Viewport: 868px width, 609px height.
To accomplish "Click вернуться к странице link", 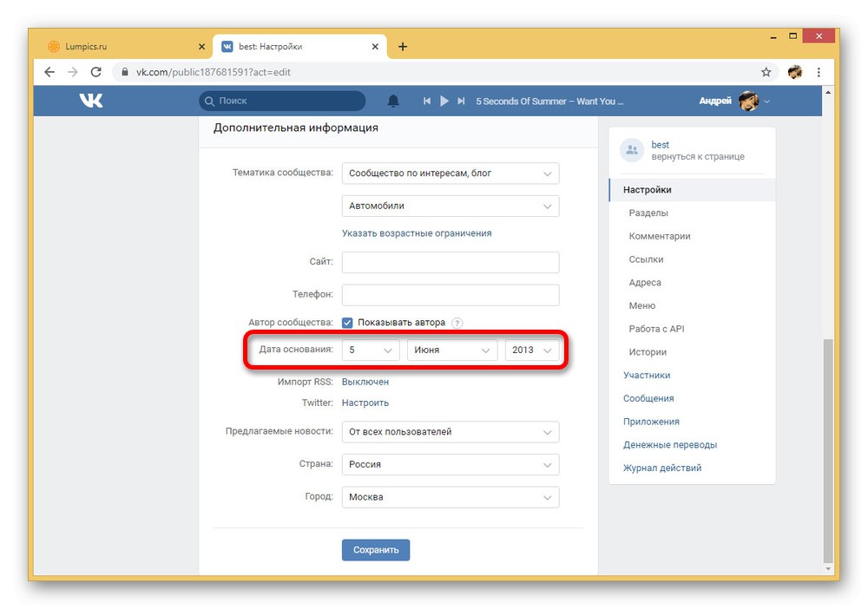I will [x=698, y=156].
